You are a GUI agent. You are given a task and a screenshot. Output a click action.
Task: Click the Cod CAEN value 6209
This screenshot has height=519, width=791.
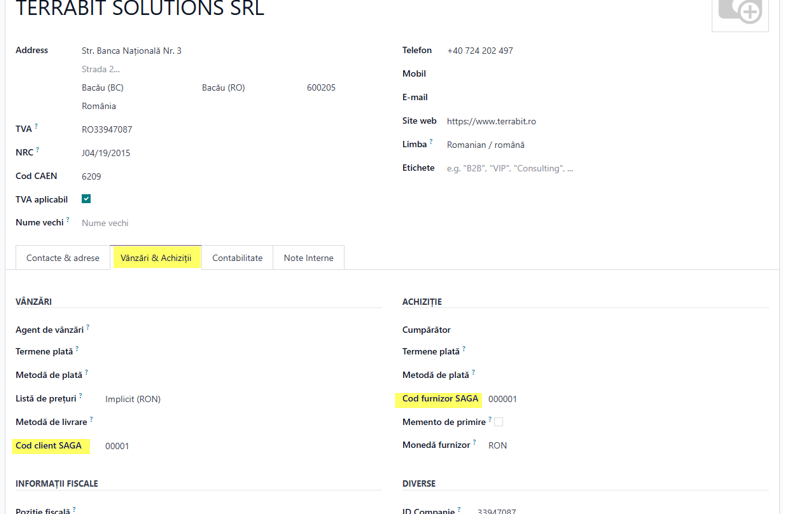tap(91, 177)
